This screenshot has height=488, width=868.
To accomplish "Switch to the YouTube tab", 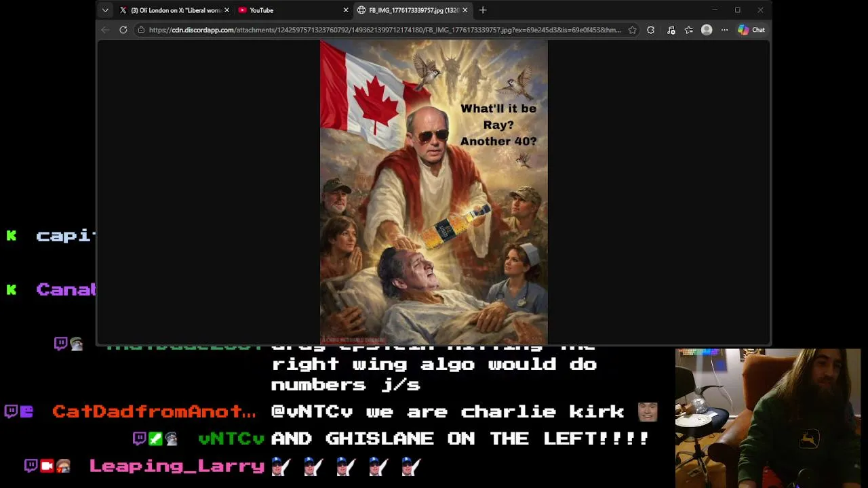I will (x=293, y=10).
